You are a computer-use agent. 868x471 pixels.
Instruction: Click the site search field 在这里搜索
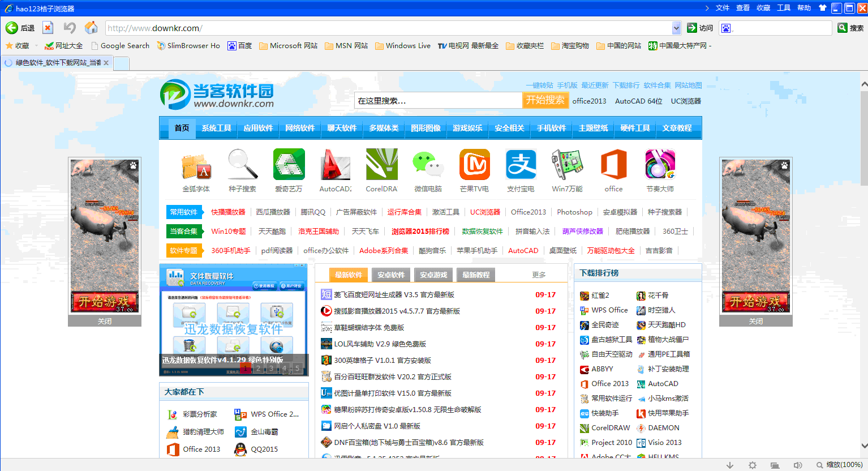tap(439, 100)
